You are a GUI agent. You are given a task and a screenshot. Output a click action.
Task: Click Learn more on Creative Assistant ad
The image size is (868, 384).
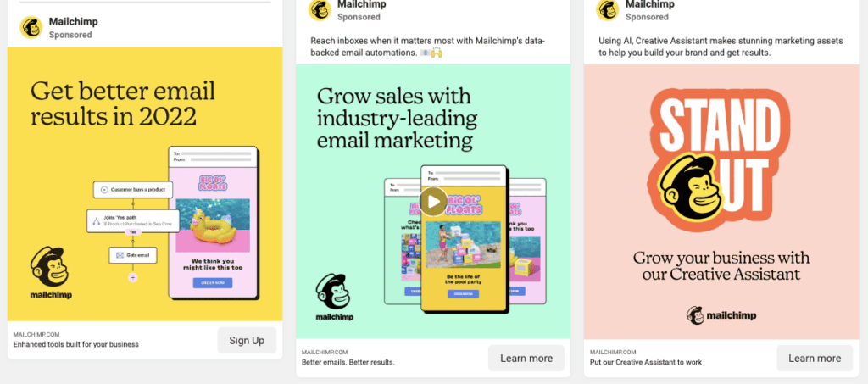pos(815,358)
